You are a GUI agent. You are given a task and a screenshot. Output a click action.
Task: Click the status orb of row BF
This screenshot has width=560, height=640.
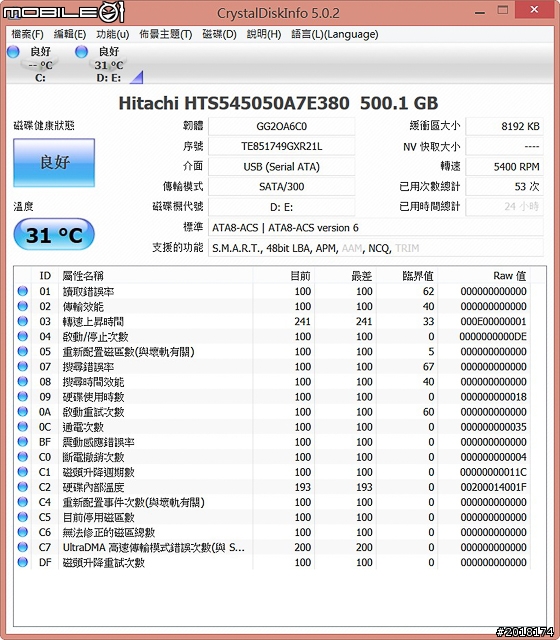(x=22, y=442)
